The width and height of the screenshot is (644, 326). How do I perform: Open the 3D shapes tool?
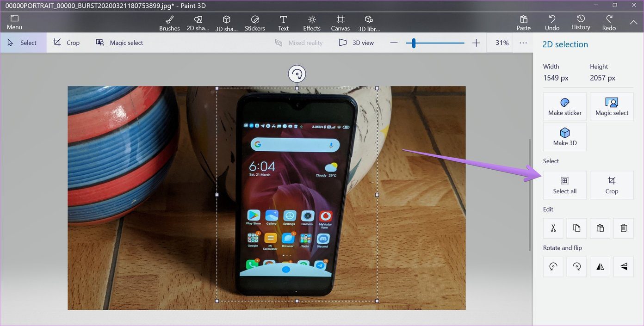point(227,23)
